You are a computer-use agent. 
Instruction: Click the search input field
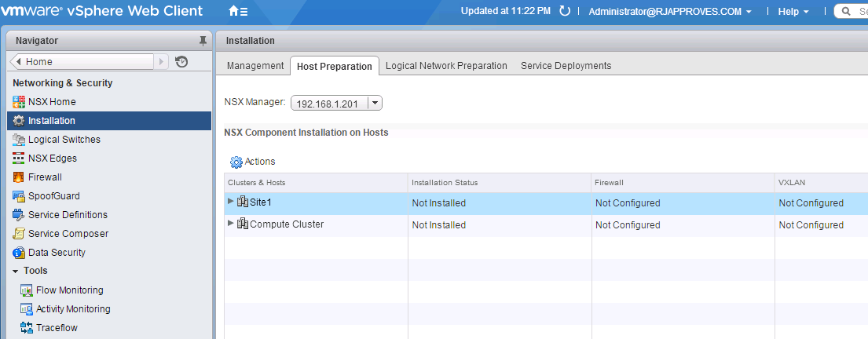click(851, 11)
